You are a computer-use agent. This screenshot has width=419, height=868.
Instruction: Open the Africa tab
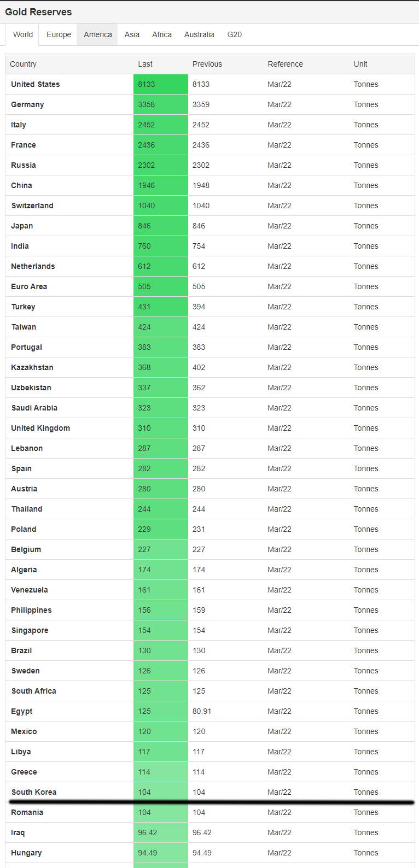pos(162,34)
